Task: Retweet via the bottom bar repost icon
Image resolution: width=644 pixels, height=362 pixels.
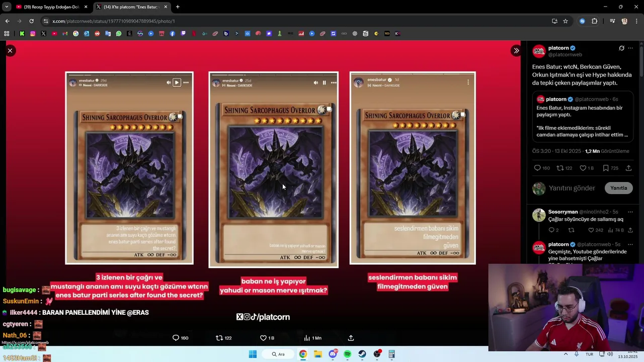Action: click(x=219, y=338)
